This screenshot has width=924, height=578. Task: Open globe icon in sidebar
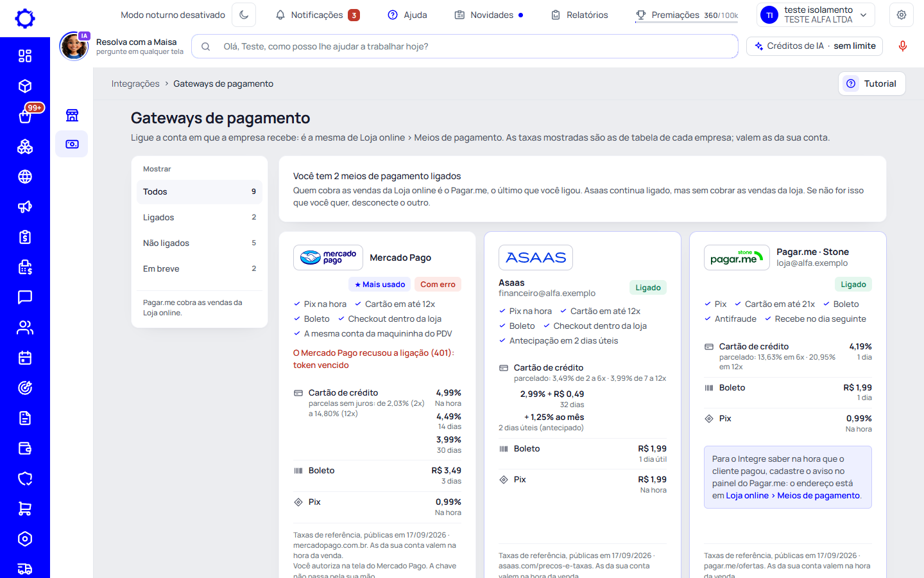click(x=25, y=177)
